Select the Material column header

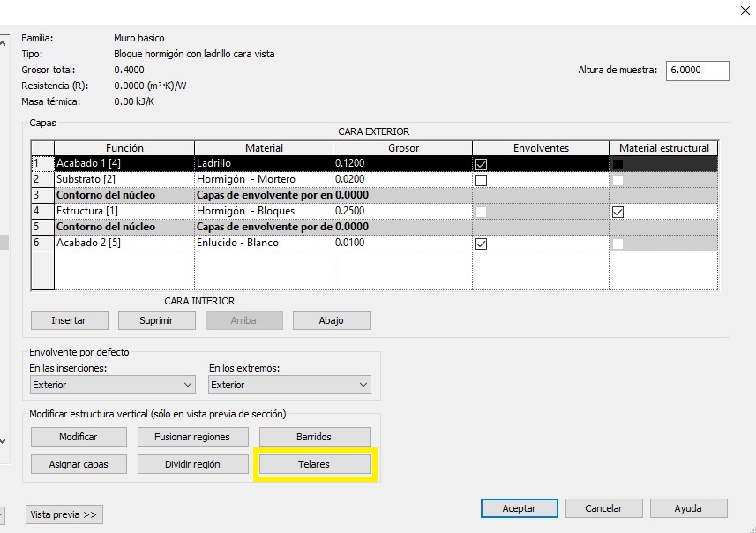264,148
